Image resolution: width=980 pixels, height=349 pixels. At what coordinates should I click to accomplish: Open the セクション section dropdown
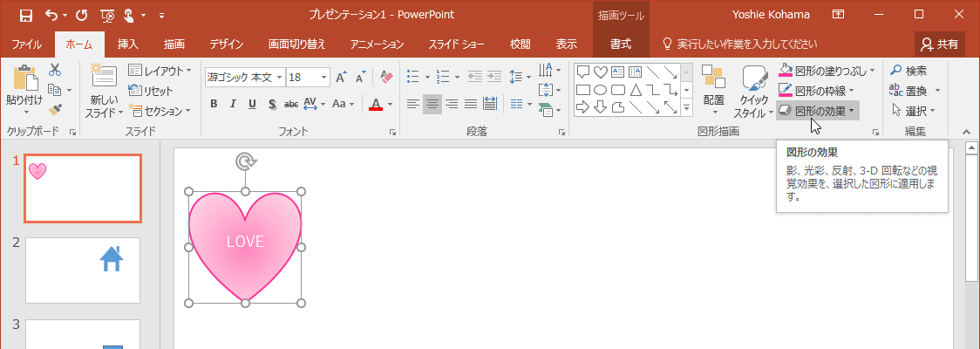click(160, 112)
